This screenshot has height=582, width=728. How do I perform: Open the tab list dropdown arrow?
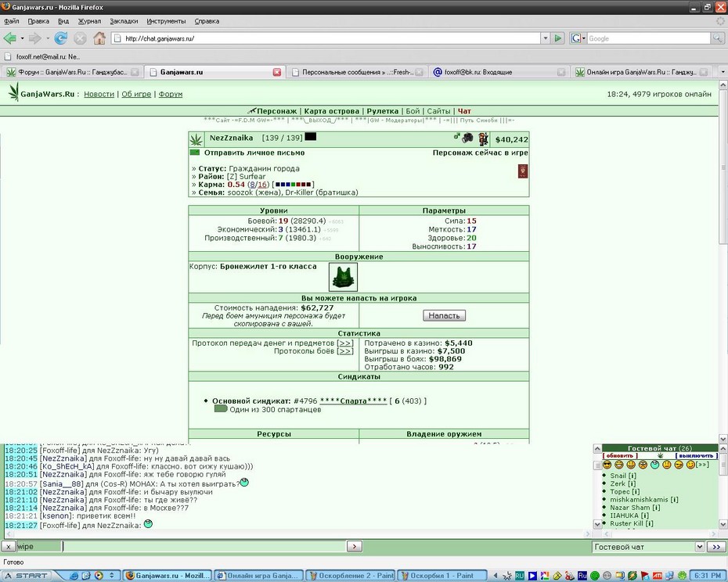click(x=722, y=72)
